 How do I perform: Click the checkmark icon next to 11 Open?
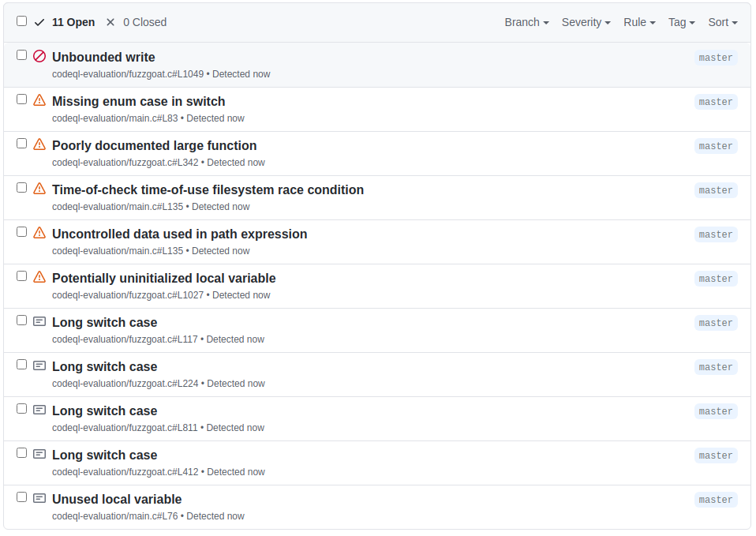coord(39,22)
